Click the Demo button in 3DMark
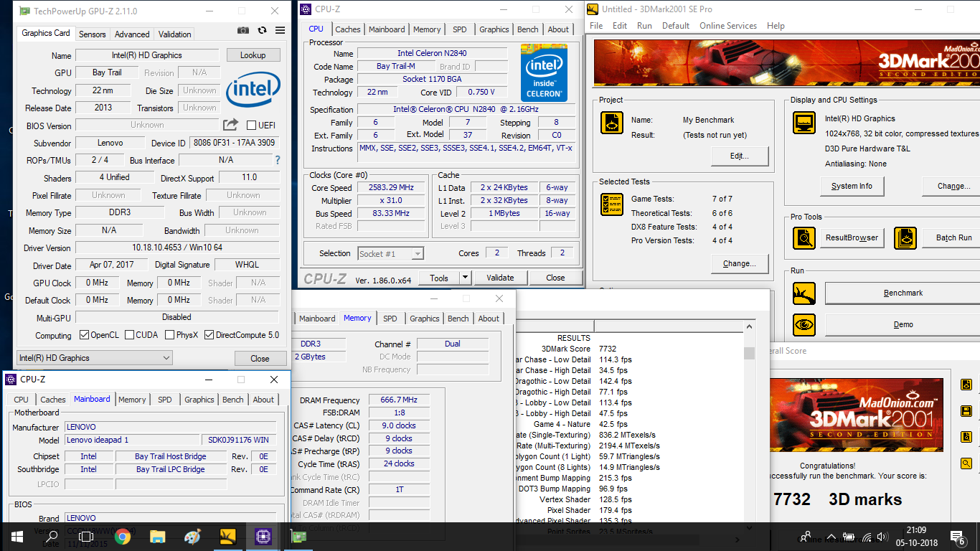 point(903,324)
